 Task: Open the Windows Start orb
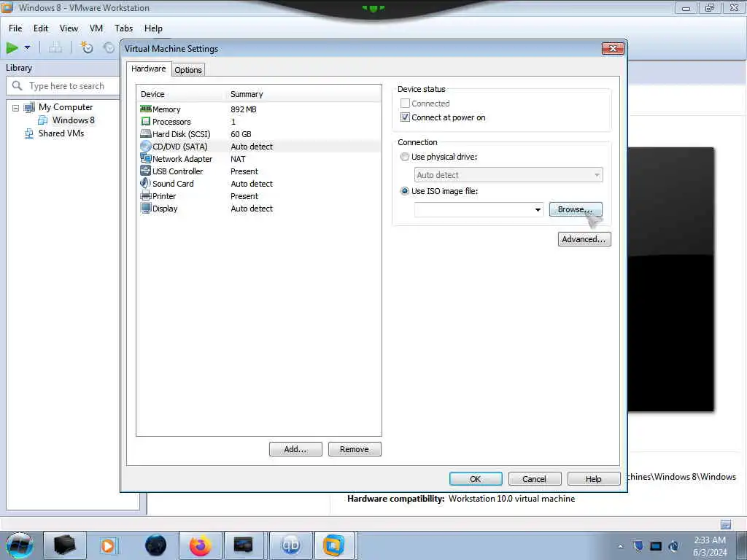pyautogui.click(x=20, y=545)
